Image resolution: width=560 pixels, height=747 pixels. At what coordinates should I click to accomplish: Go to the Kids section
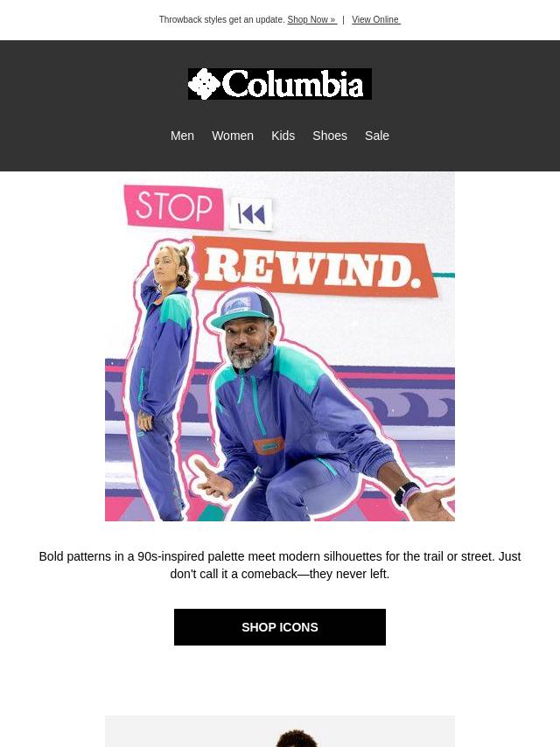(283, 136)
